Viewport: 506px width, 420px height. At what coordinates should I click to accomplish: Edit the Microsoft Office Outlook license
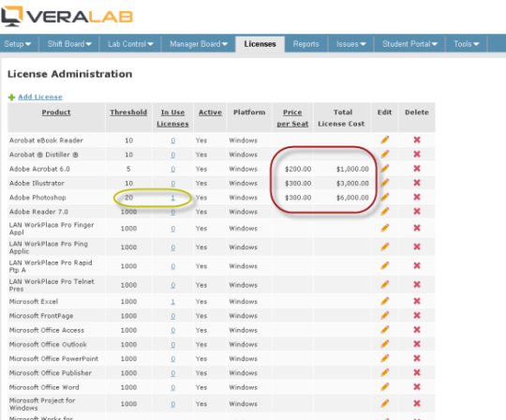pyautogui.click(x=385, y=344)
